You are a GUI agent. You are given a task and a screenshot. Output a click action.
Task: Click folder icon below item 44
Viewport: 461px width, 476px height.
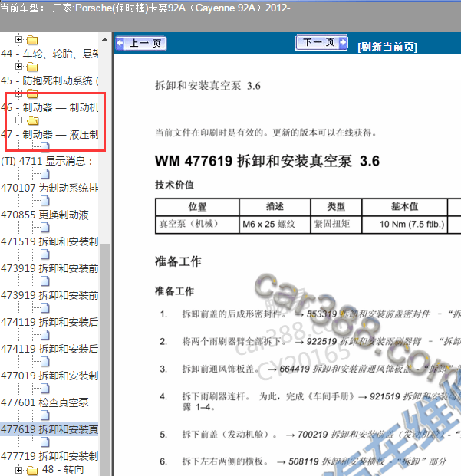[32, 67]
